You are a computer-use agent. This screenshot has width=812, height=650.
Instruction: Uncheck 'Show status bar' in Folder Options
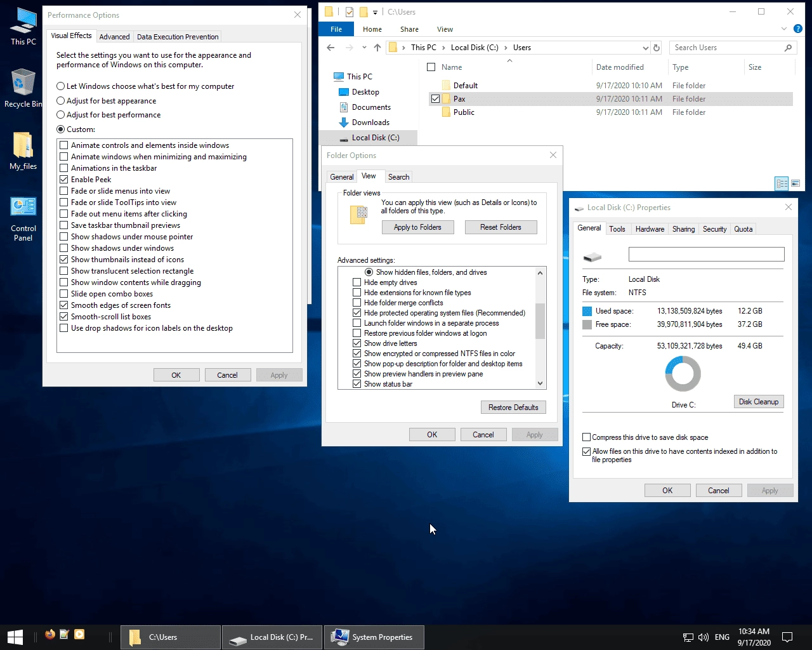[357, 384]
